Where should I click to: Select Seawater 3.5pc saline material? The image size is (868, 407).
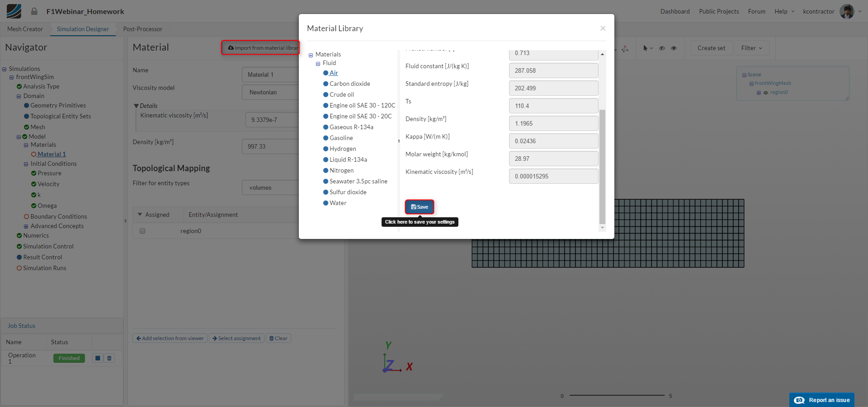pos(358,181)
